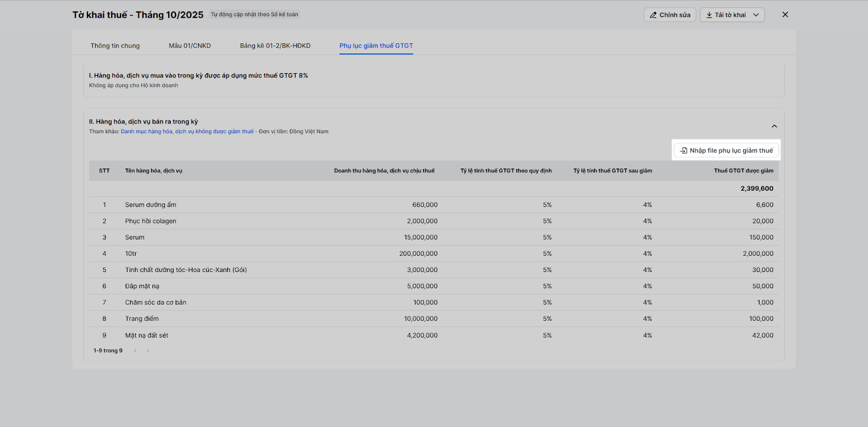The height and width of the screenshot is (427, 868).
Task: Close the tax declaration dialog with X
Action: tap(785, 15)
